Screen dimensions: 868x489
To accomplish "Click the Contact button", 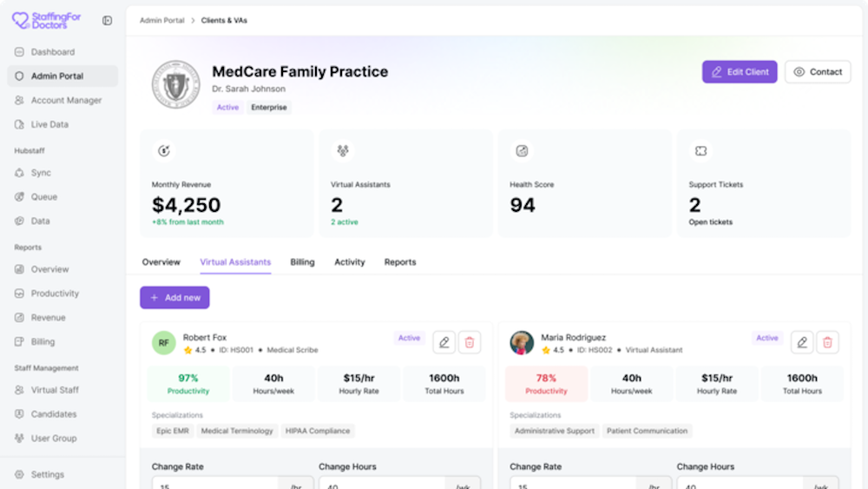I will 818,72.
